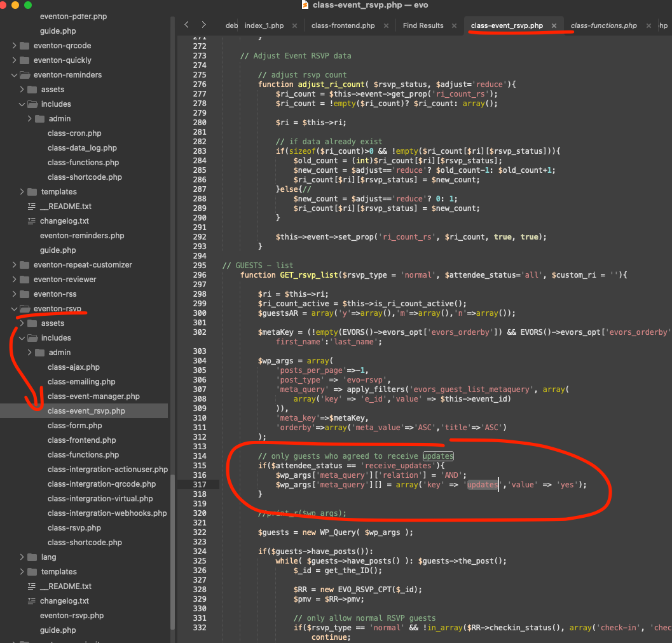Close the class-frontend.php tab

click(386, 25)
